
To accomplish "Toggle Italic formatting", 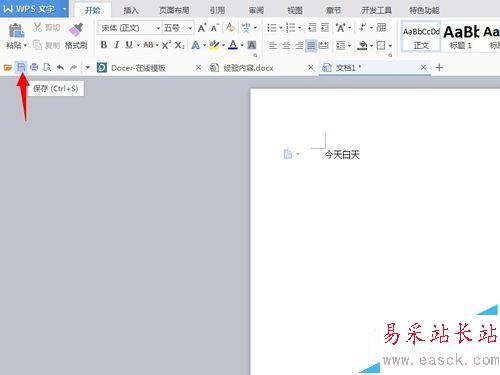I will tap(116, 45).
